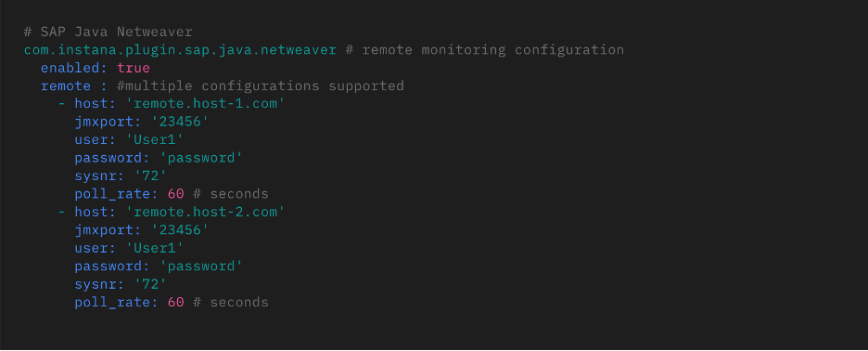This screenshot has width=868, height=351.
Task: Click the first 'password' string value
Action: coord(201,158)
